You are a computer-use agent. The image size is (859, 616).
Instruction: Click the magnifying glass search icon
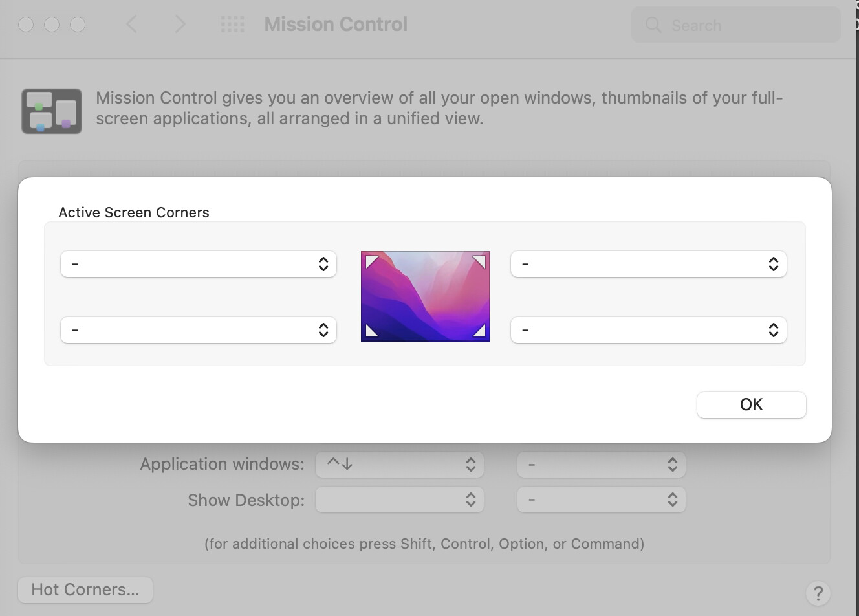pos(653,25)
